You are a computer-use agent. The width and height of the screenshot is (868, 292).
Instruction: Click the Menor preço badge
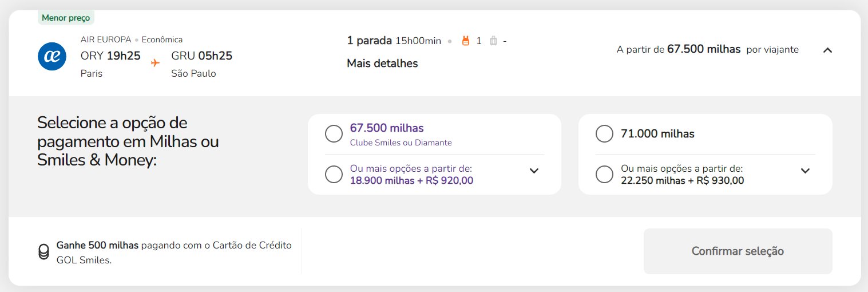tap(66, 18)
